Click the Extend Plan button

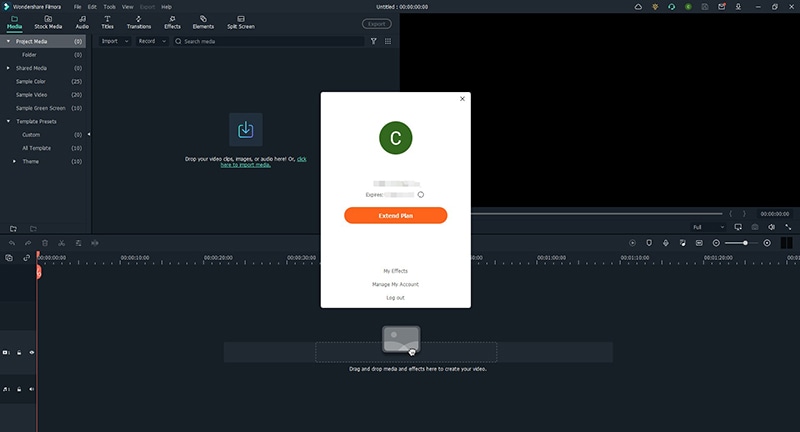click(x=395, y=215)
